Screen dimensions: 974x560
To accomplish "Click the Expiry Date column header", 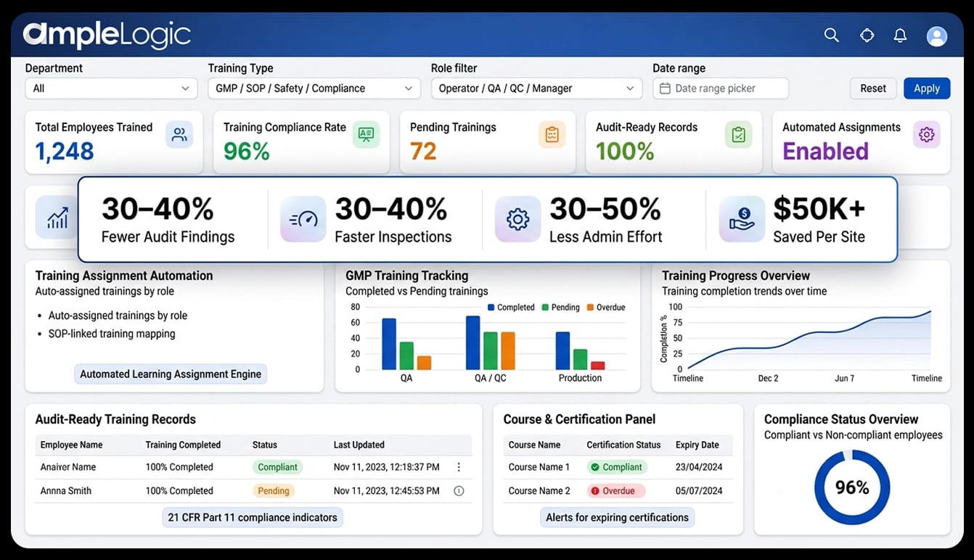I will click(697, 445).
